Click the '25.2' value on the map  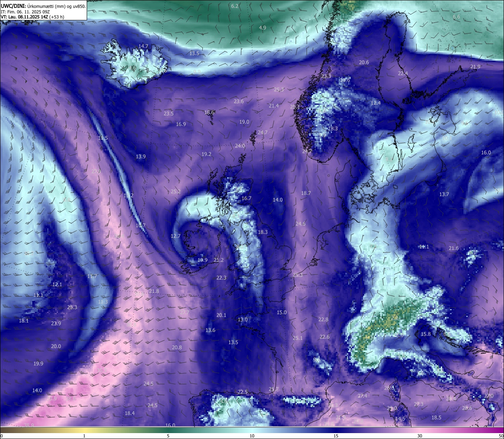[176, 191]
